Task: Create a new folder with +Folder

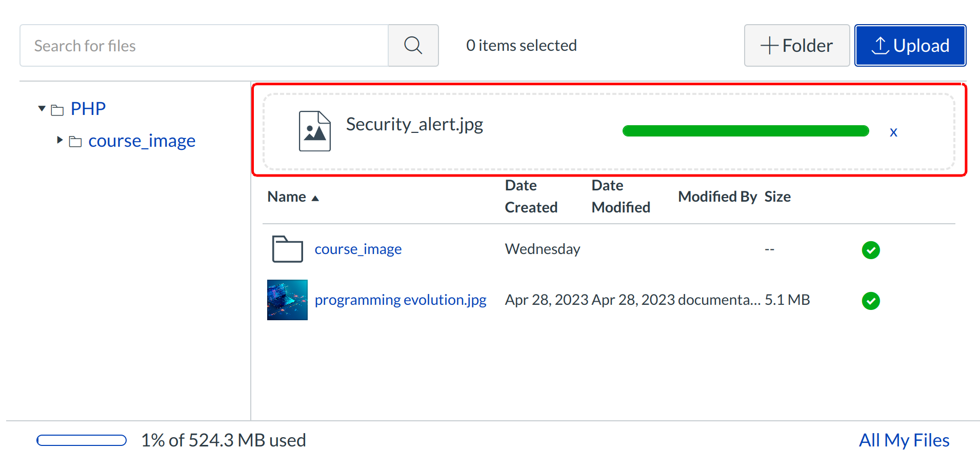Action: (x=796, y=46)
